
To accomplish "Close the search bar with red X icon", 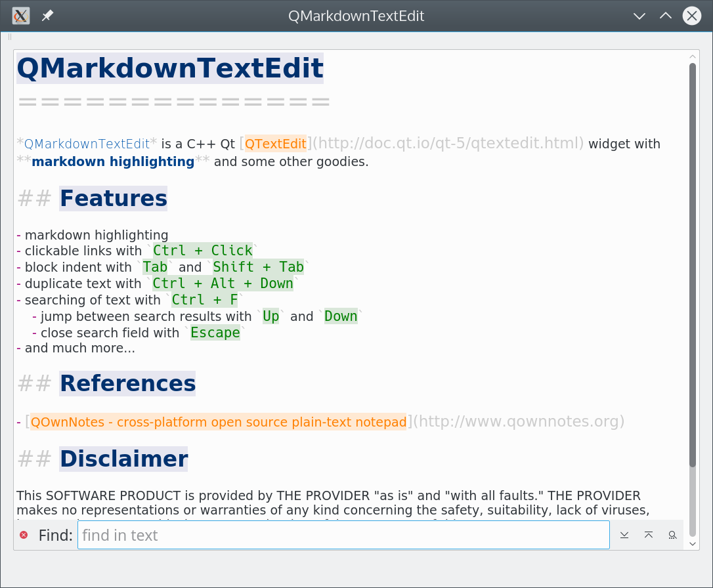I will 24,535.
